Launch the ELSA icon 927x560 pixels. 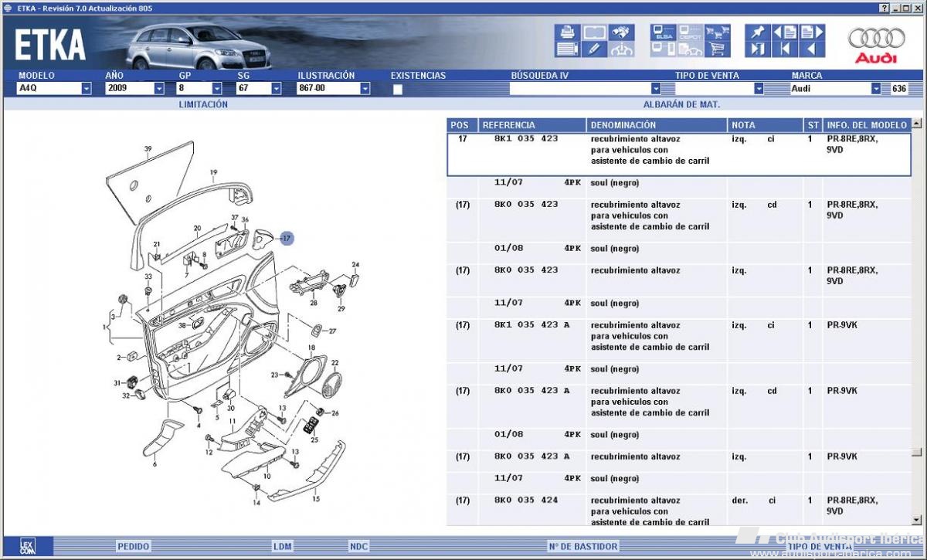[x=664, y=32]
